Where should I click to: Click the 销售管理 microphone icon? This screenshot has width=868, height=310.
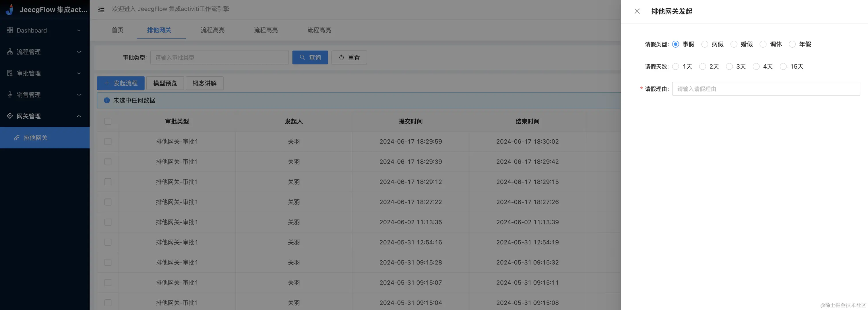[x=10, y=95]
